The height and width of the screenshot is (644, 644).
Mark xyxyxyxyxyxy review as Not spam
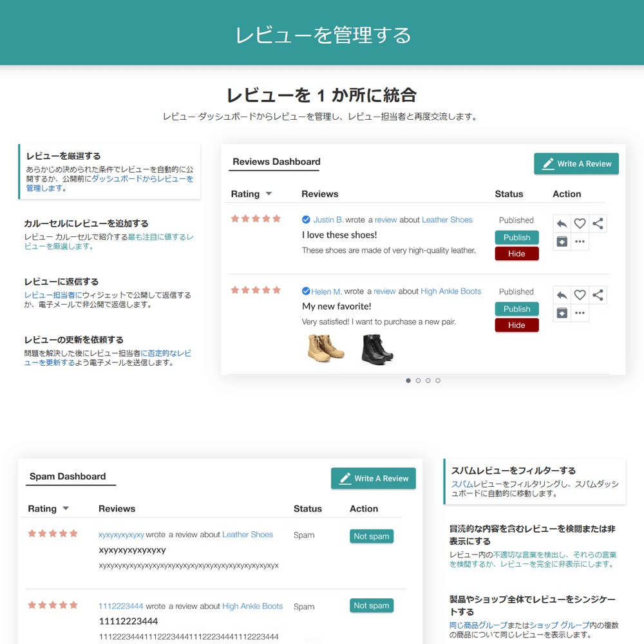pos(372,536)
